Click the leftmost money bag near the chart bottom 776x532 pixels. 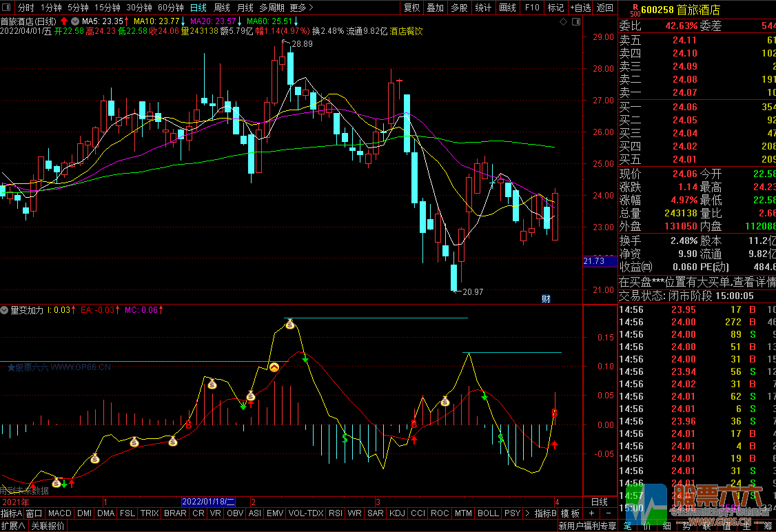(x=57, y=483)
